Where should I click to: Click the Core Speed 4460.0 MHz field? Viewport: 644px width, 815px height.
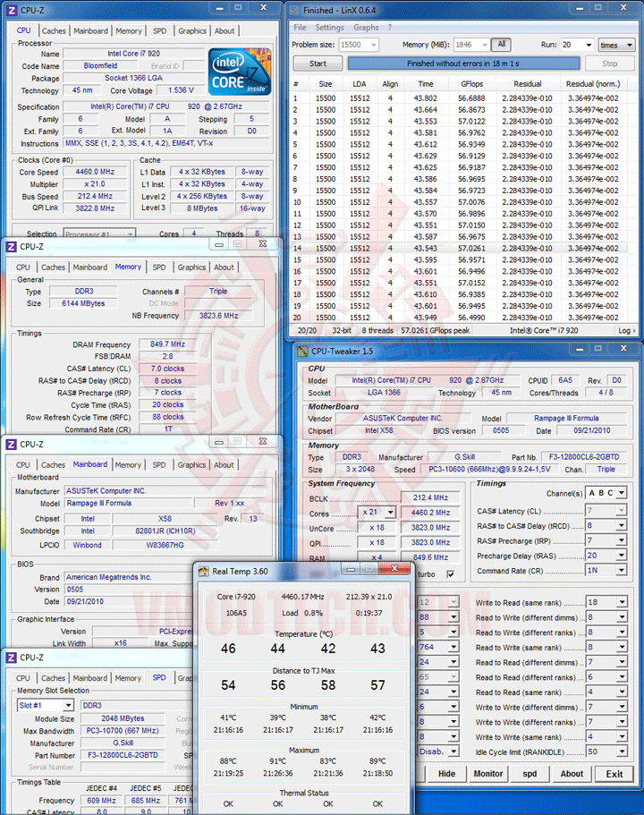pos(95,172)
